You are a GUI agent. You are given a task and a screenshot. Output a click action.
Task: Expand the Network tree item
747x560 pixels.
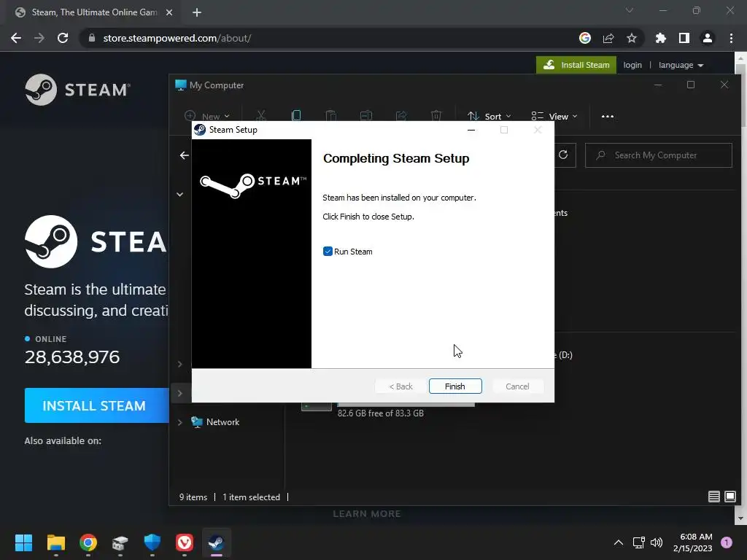pyautogui.click(x=180, y=422)
